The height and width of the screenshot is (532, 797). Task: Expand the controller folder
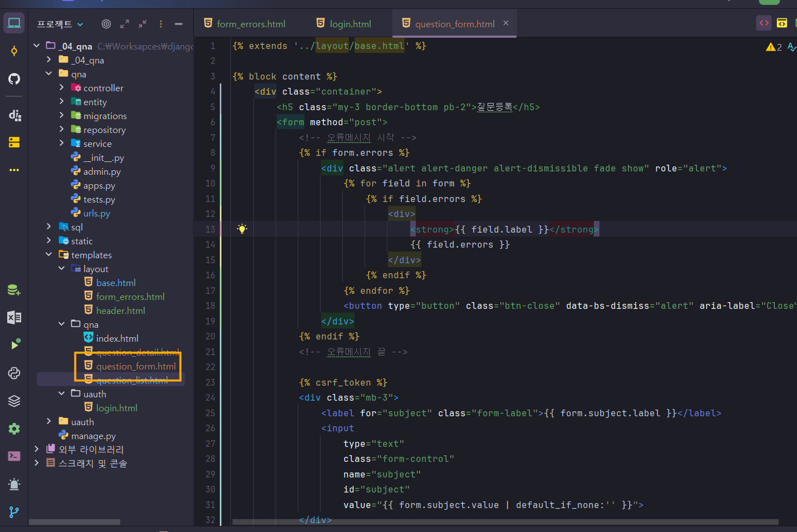(x=61, y=87)
